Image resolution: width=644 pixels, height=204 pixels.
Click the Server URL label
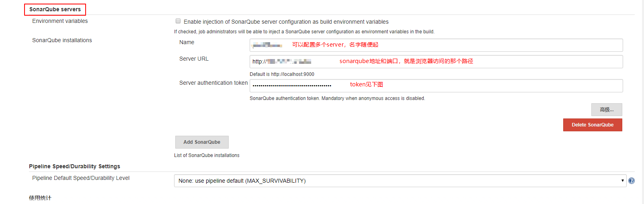pyautogui.click(x=194, y=59)
